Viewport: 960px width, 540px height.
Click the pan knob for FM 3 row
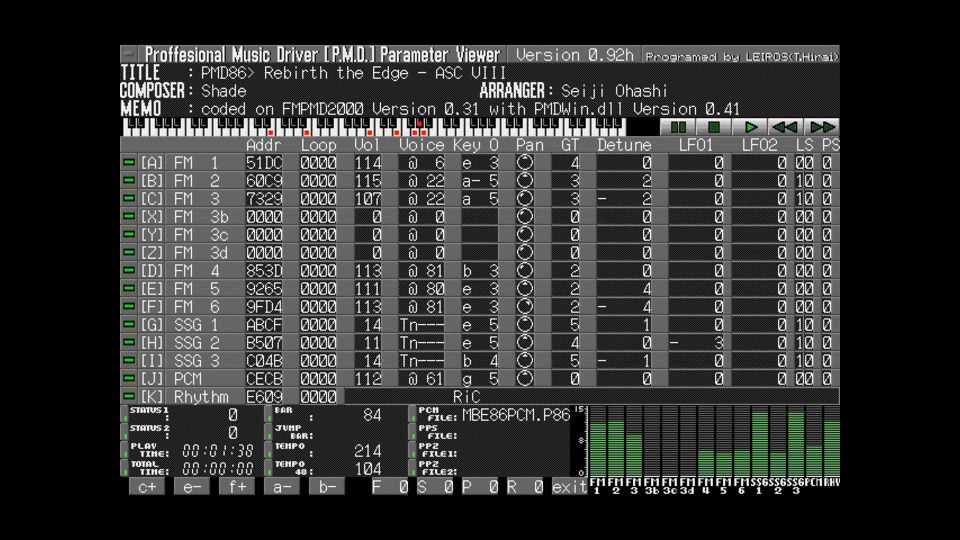(x=525, y=199)
